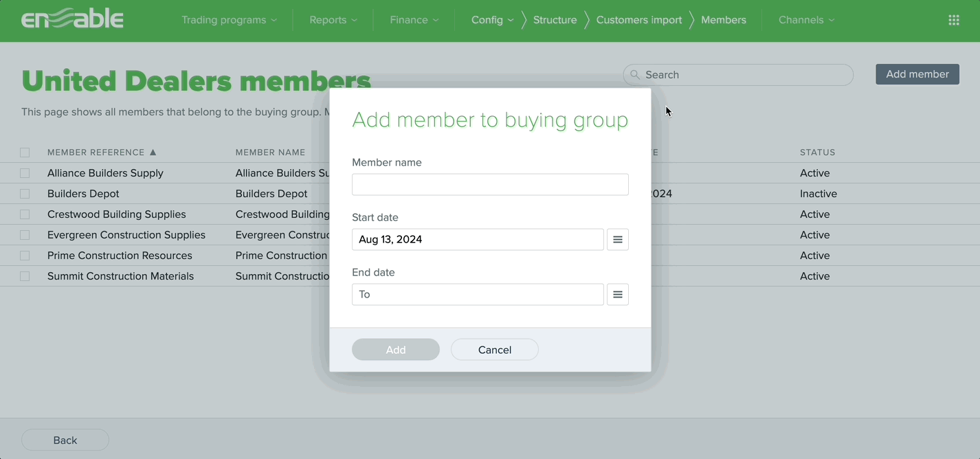Viewport: 980px width, 459px height.
Task: Open the Enable logo home link
Action: (72, 19)
